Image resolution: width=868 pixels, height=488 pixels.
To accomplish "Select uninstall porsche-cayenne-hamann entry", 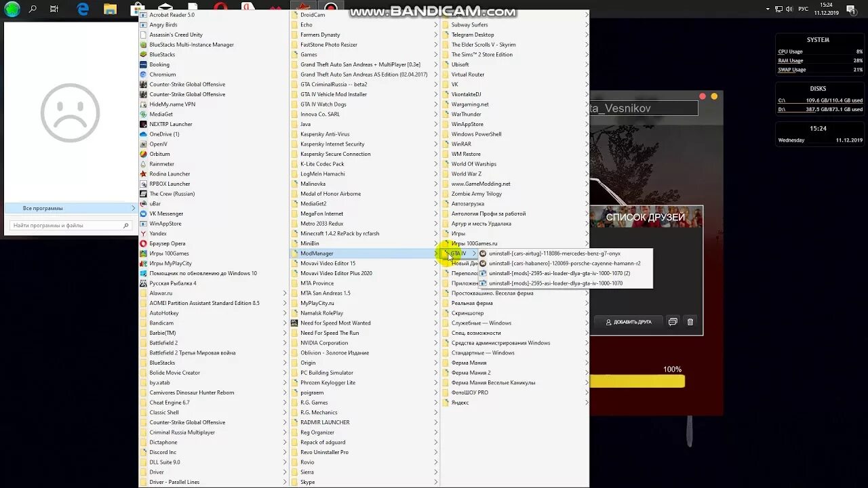I will click(565, 264).
